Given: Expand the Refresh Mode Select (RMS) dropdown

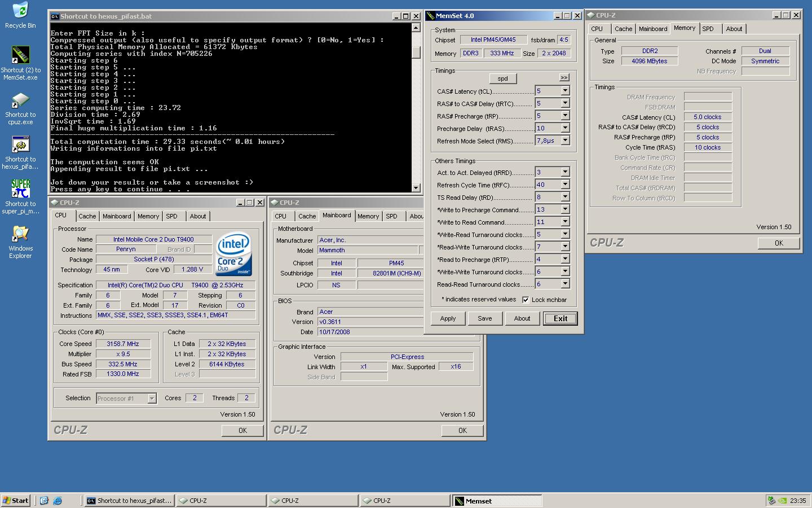Looking at the screenshot, I should point(564,141).
